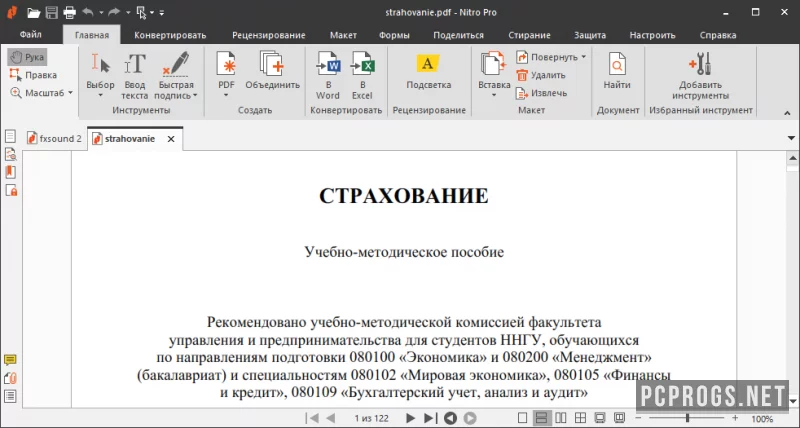800x428 pixels.
Task: Click the page number field 1 из 122
Action: [371, 418]
